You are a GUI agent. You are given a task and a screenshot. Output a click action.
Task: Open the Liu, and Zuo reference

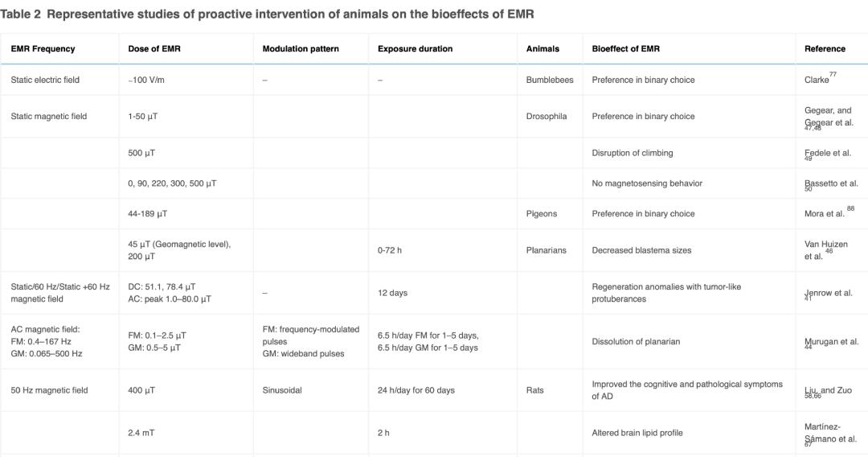click(x=829, y=390)
